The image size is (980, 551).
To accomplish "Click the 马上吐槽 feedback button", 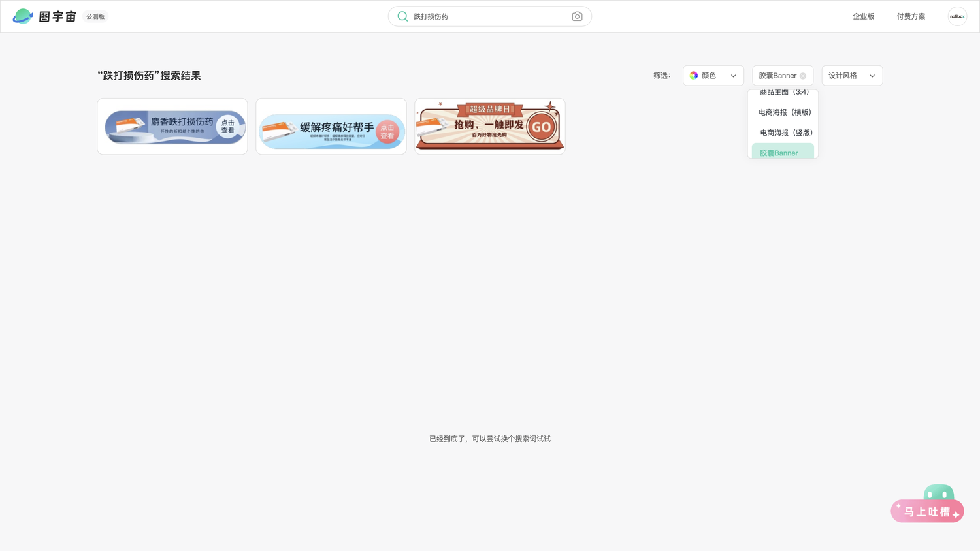I will [927, 511].
